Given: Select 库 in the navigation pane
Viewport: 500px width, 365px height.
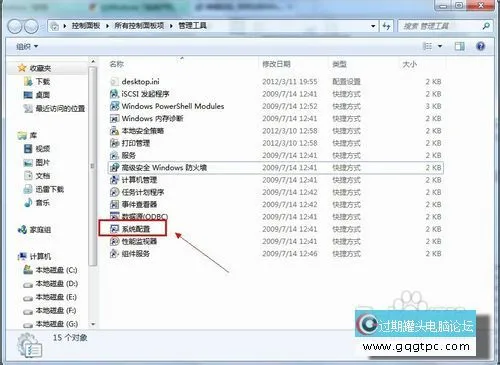Looking at the screenshot, I should 33,135.
